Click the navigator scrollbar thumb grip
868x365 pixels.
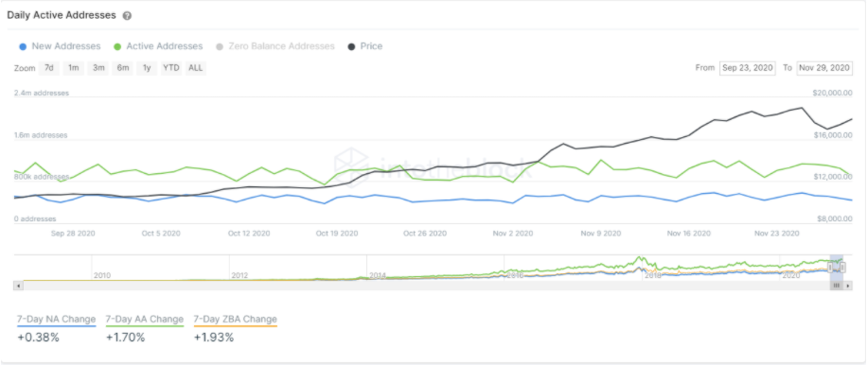(837, 286)
